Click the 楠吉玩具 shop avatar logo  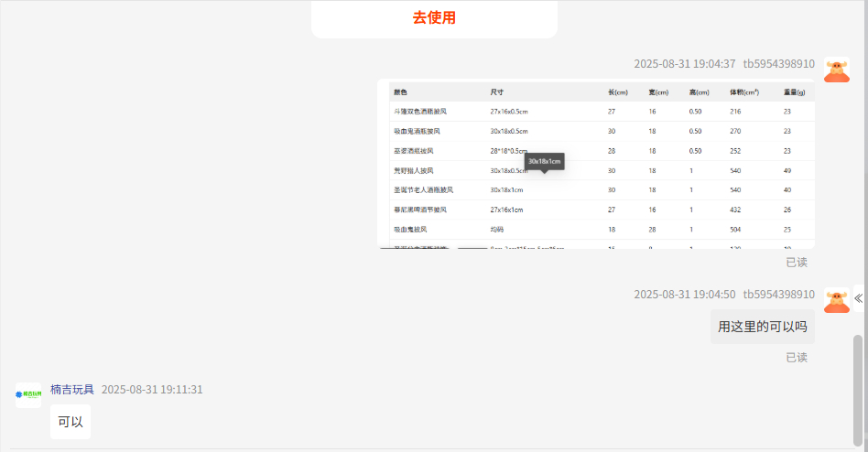(28, 395)
